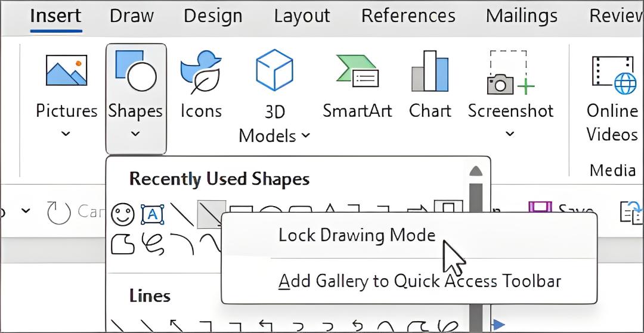Open the Layout tab
The width and height of the screenshot is (644, 333).
(x=302, y=16)
